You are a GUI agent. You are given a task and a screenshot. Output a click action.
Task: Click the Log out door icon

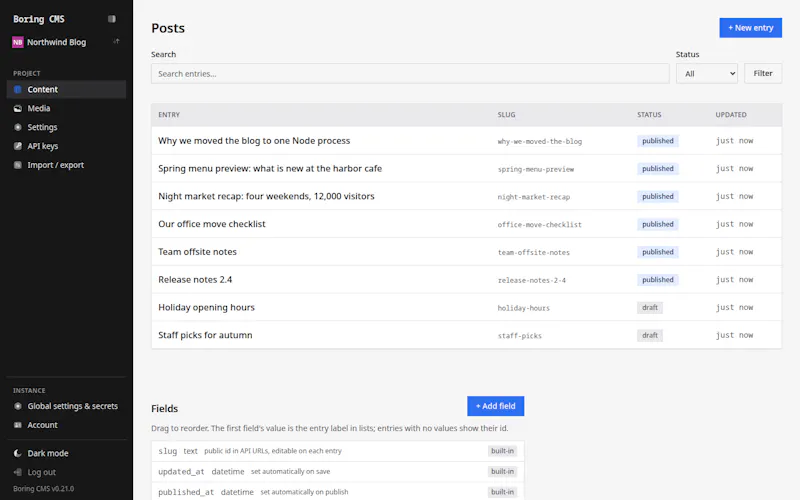(18, 472)
